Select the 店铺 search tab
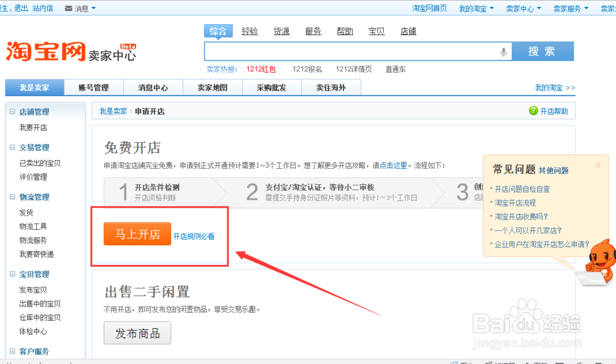 [408, 31]
